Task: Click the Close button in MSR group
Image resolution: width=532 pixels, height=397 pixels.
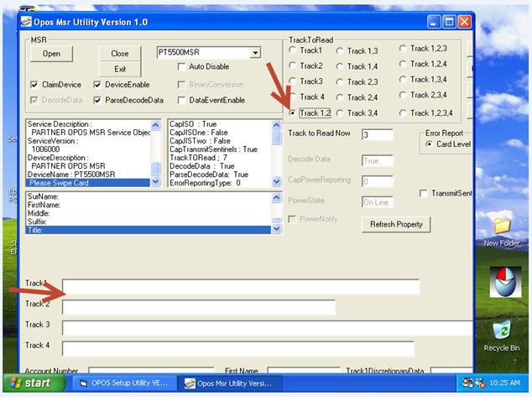Action: point(119,54)
